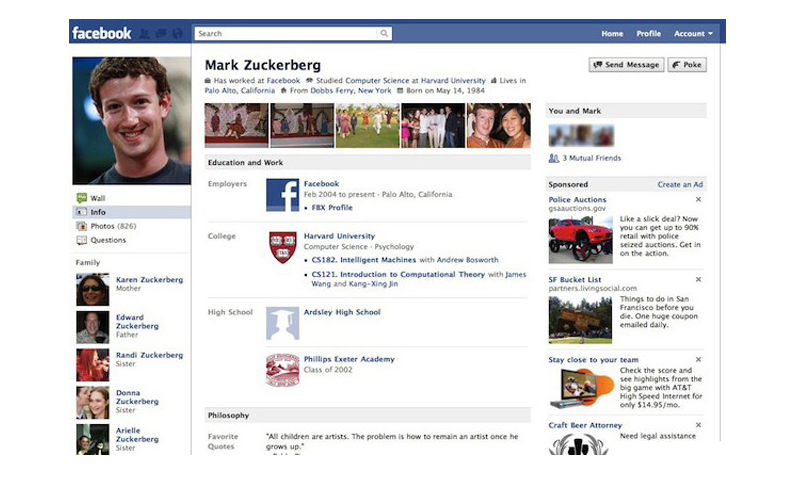Image resolution: width=800 pixels, height=500 pixels.
Task: Expand the Account dropdown menu
Action: 693,34
